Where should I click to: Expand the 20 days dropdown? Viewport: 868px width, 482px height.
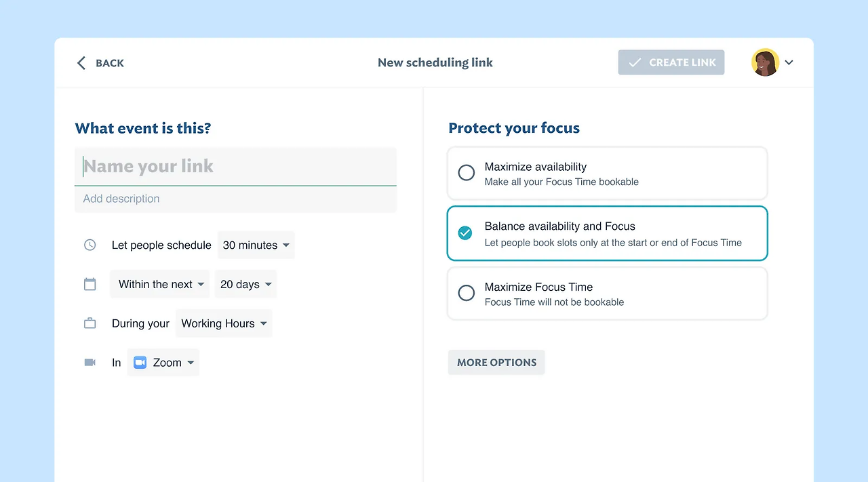245,284
